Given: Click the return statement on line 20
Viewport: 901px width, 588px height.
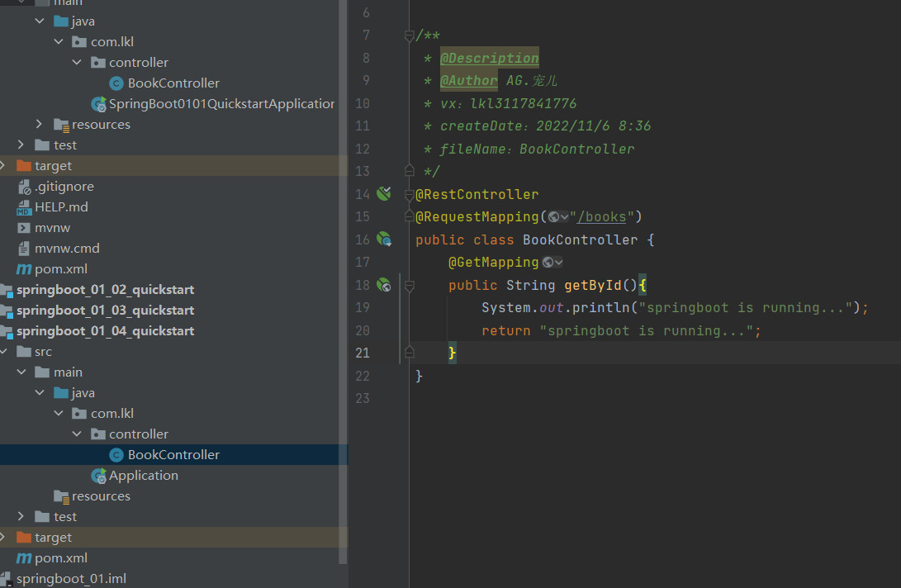Looking at the screenshot, I should point(621,330).
